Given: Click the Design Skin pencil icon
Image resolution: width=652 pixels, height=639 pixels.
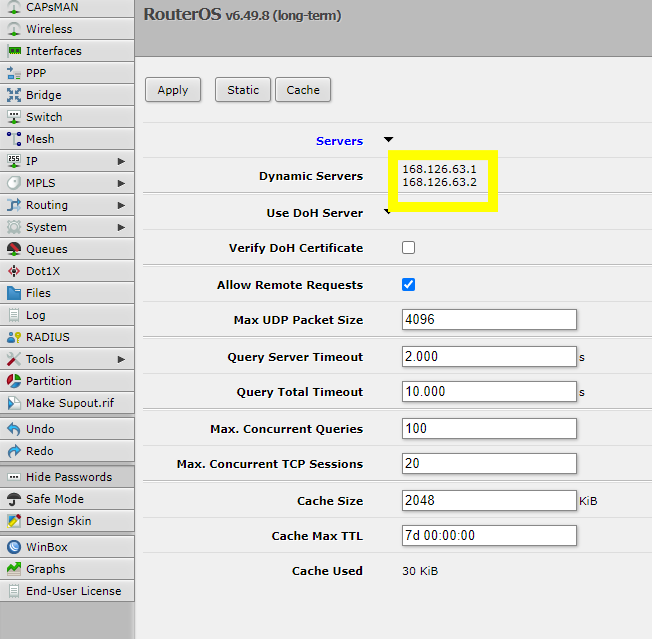Looking at the screenshot, I should [14, 521].
